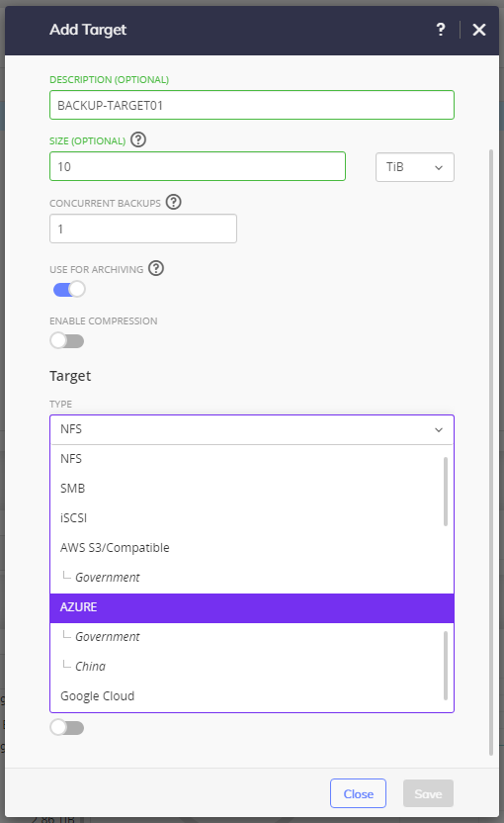Enable the compression toggle
Image resolution: width=504 pixels, height=823 pixels.
(x=67, y=340)
